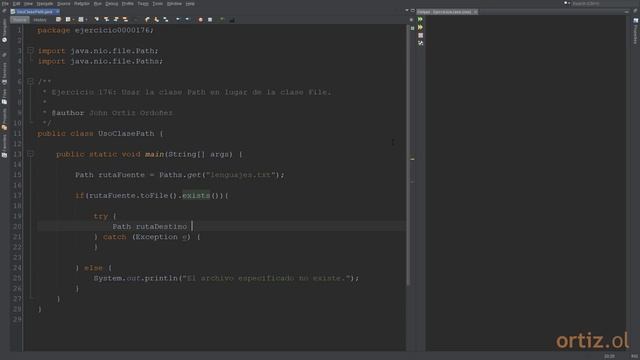Click the Shift Line Right icon
The height and width of the screenshot is (360, 640).
187,20
